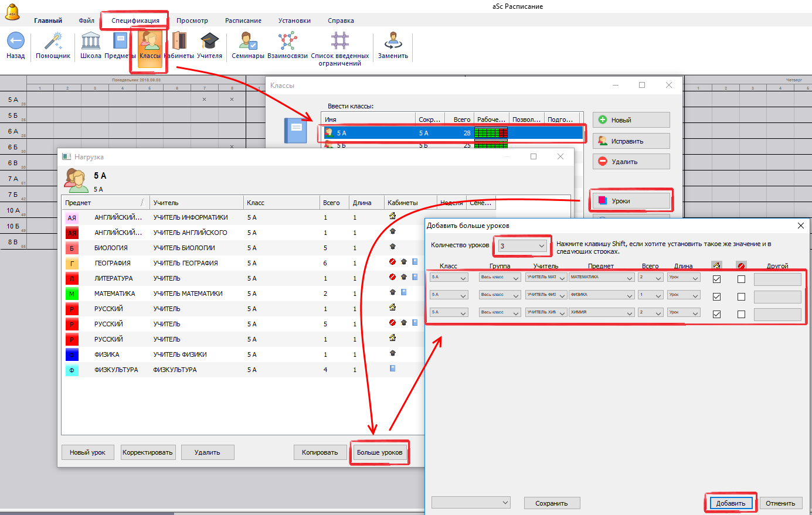Click the Назад back arrow icon
Image resolution: width=812 pixels, height=515 pixels.
[x=16, y=42]
